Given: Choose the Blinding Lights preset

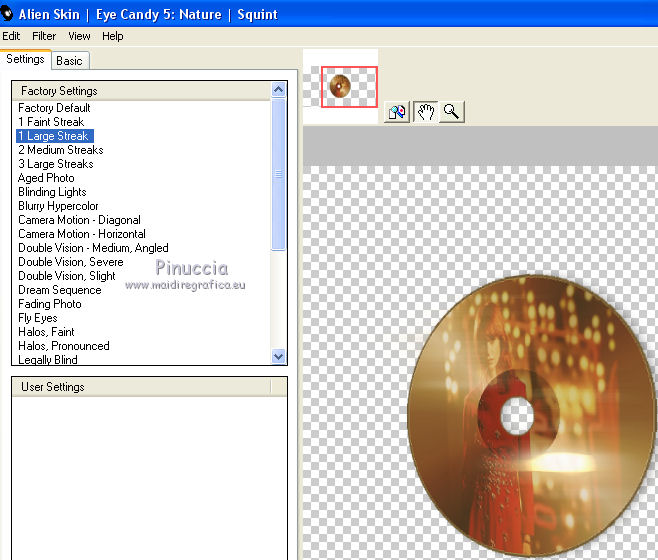Looking at the screenshot, I should (52, 192).
